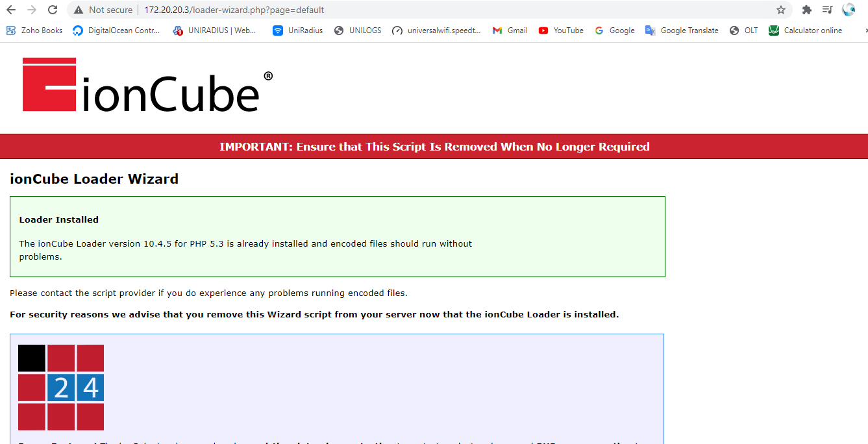
Task: Open the universalwifi.speedt... bookmark
Action: [436, 31]
